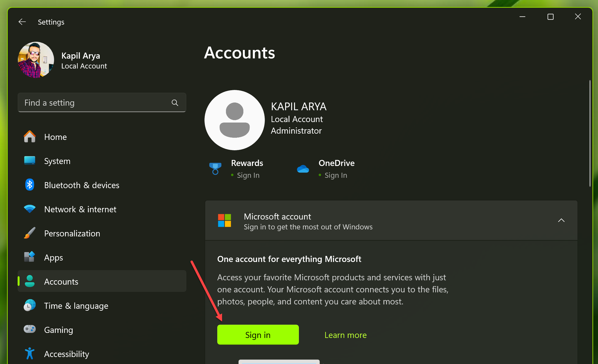
Task: Select Time & language in sidebar
Action: click(x=76, y=306)
